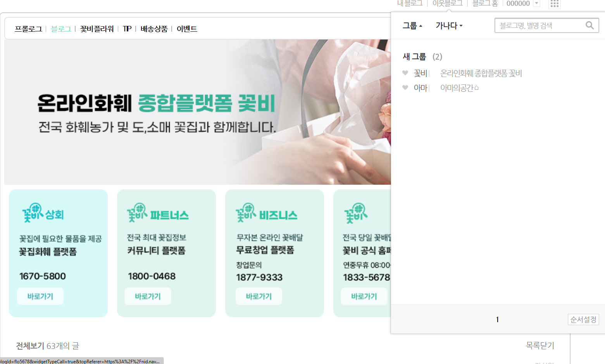605x364 pixels.
Task: Open the 배송상품 category
Action: 154,29
